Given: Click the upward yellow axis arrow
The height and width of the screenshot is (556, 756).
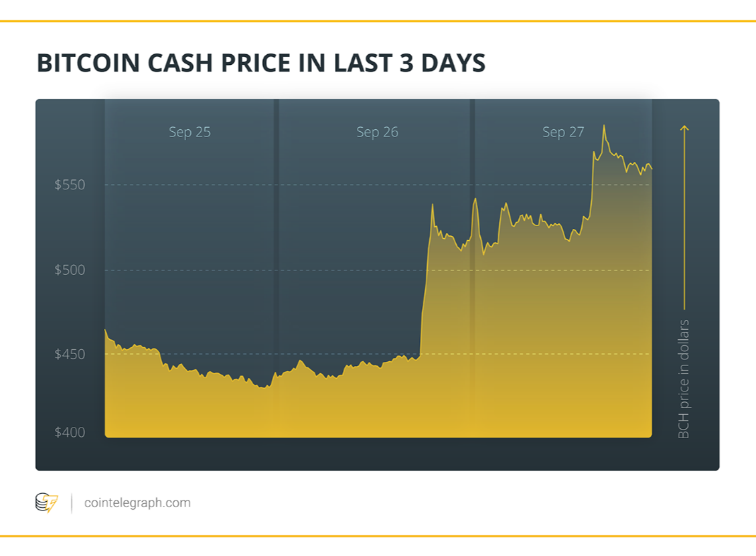Looking at the screenshot, I should pyautogui.click(x=684, y=217).
